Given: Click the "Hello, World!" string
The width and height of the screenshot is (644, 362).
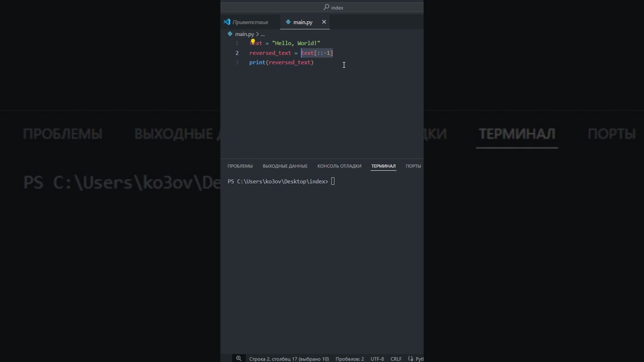Looking at the screenshot, I should (x=296, y=43).
